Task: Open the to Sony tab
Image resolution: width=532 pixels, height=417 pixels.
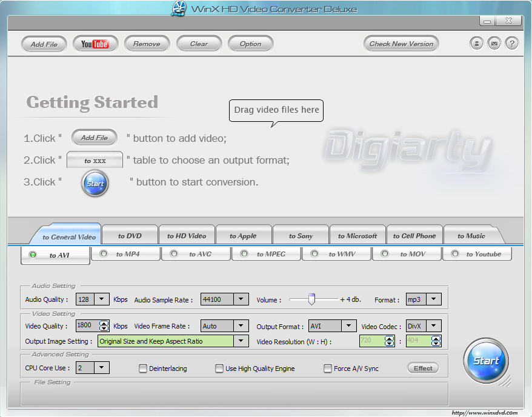Action: pyautogui.click(x=301, y=236)
